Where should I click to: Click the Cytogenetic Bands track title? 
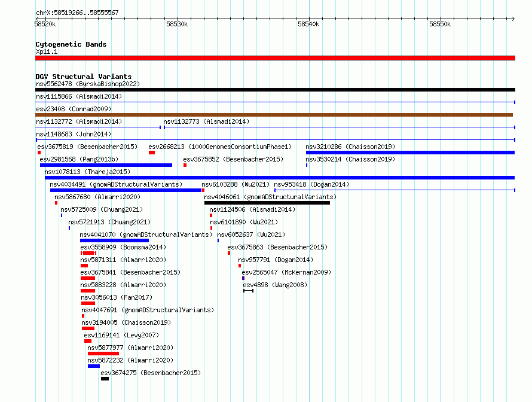(71, 44)
